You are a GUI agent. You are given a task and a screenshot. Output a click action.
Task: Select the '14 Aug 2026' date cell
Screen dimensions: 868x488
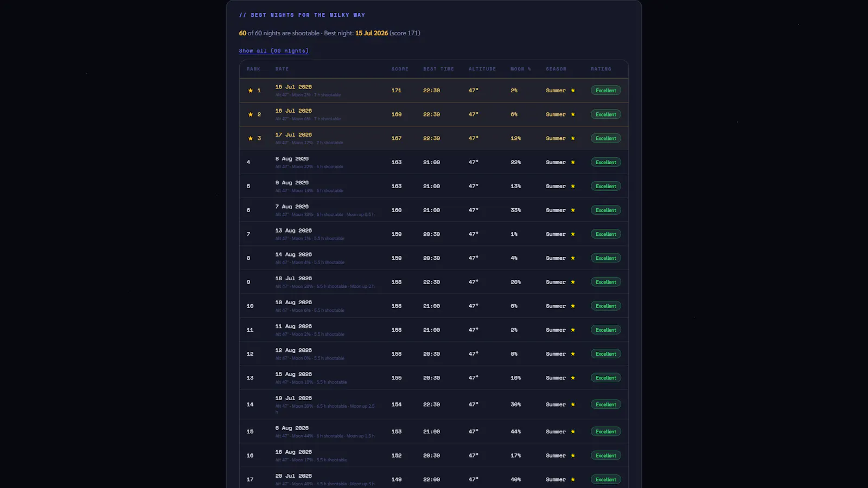tap(293, 254)
